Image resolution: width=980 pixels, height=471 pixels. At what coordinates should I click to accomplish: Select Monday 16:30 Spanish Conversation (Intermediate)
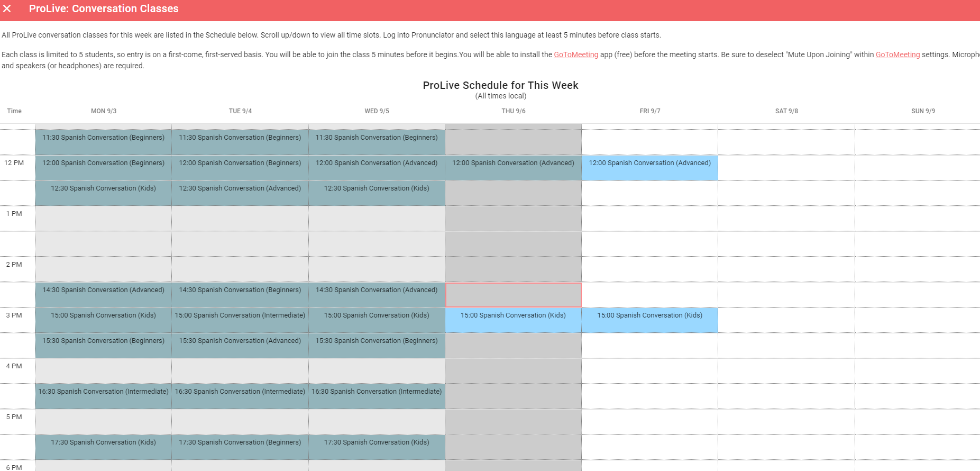pos(104,396)
